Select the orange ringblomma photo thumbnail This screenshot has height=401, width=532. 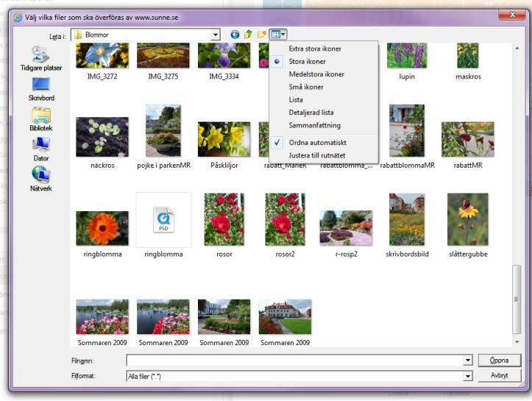102,228
